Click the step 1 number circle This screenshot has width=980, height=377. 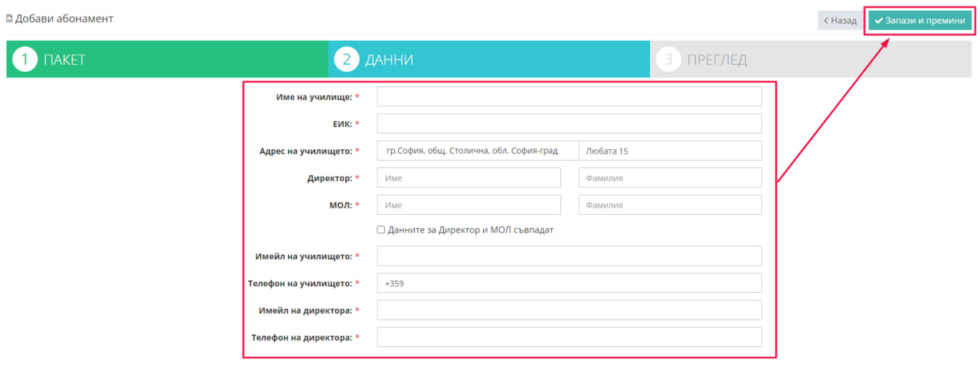[25, 60]
